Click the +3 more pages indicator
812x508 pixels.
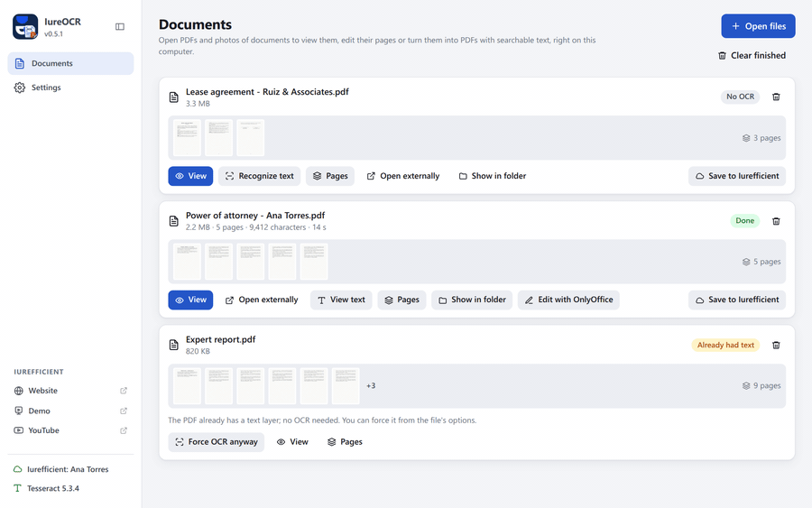point(371,386)
